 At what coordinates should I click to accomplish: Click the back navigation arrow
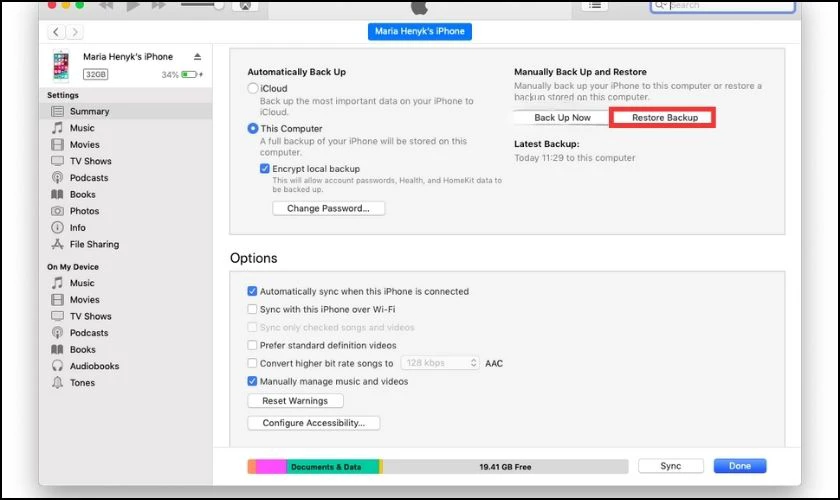point(55,33)
